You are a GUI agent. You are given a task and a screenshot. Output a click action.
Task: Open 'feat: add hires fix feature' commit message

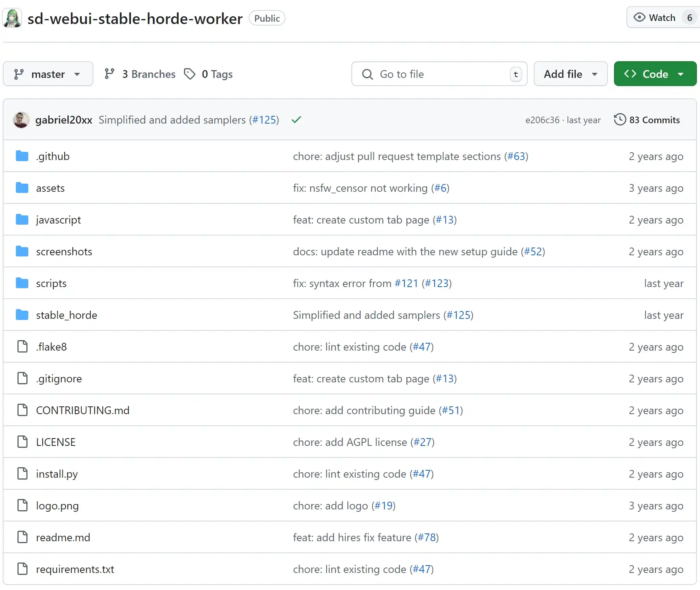(352, 537)
